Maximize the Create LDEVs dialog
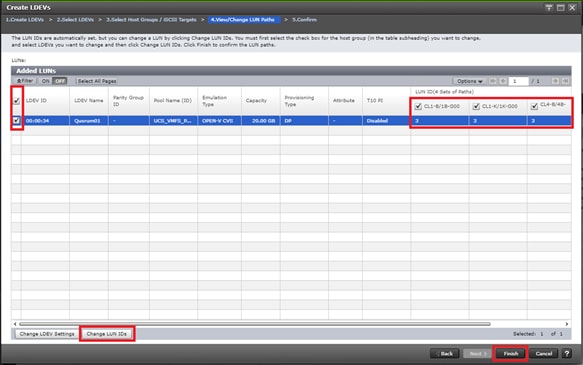 pyautogui.click(x=560, y=7)
